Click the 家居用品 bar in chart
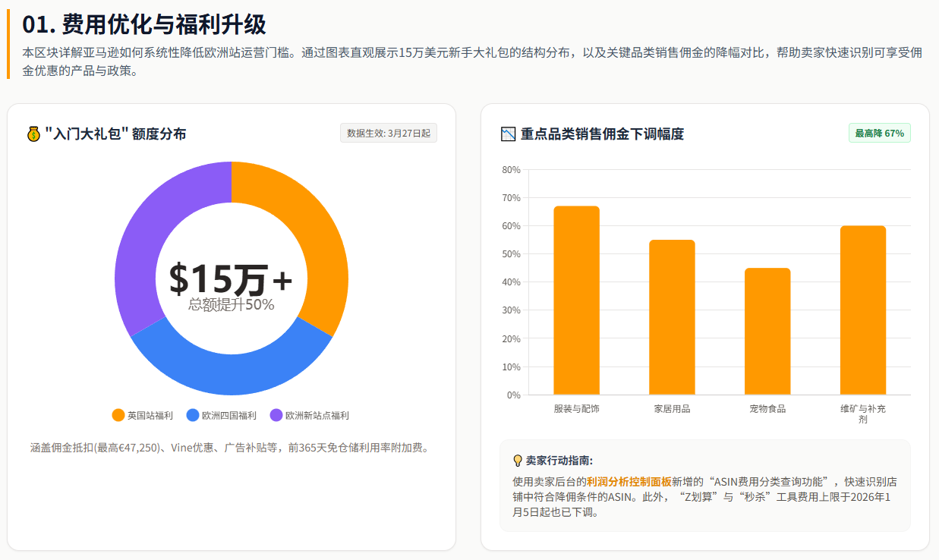 click(x=672, y=317)
